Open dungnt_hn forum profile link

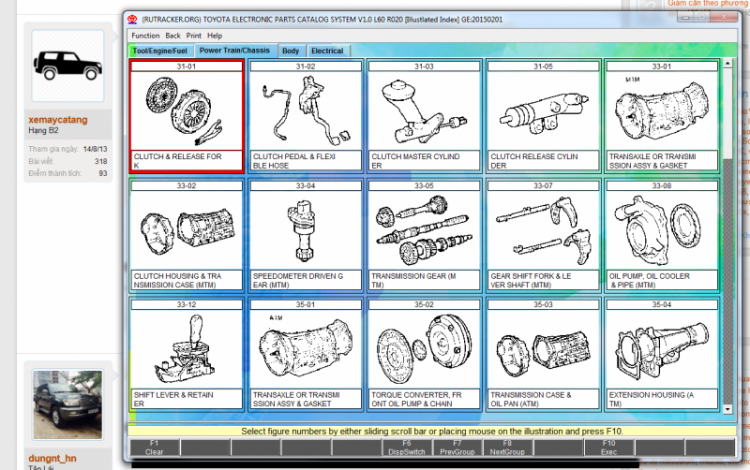coord(52,458)
